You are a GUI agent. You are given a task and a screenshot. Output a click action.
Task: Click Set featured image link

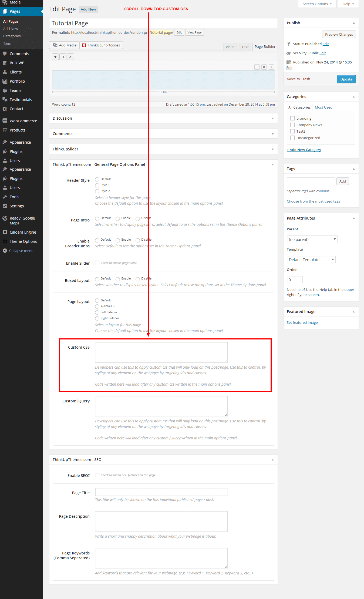coord(302,322)
